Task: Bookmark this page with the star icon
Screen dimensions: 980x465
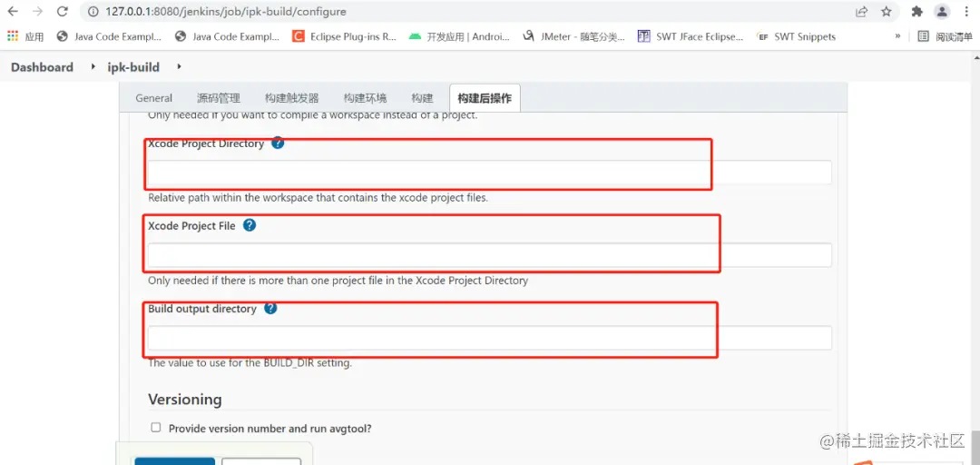Action: click(x=886, y=11)
